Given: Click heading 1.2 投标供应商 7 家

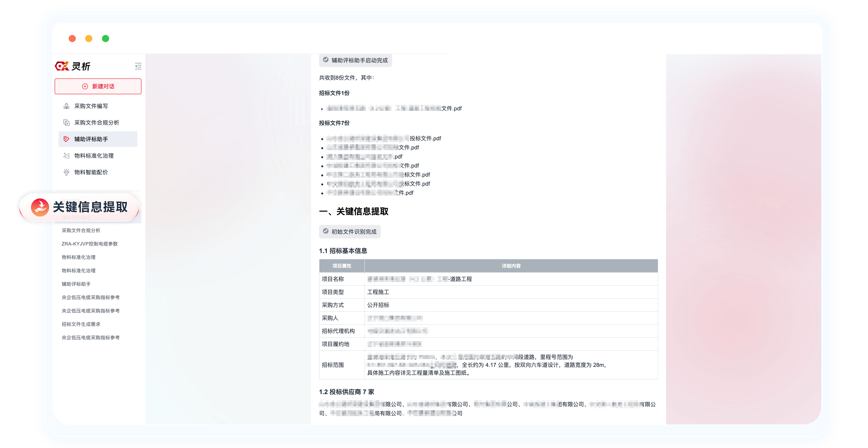Looking at the screenshot, I should (346, 392).
